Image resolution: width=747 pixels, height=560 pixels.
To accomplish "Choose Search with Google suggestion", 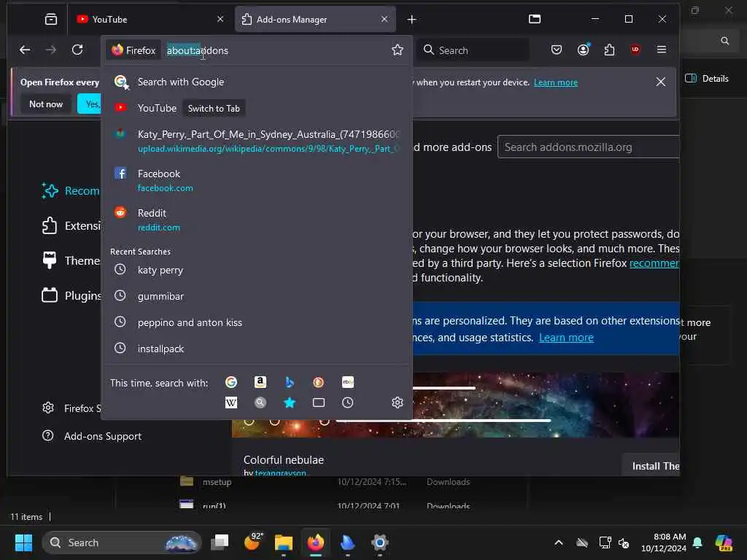I will coord(258,82).
